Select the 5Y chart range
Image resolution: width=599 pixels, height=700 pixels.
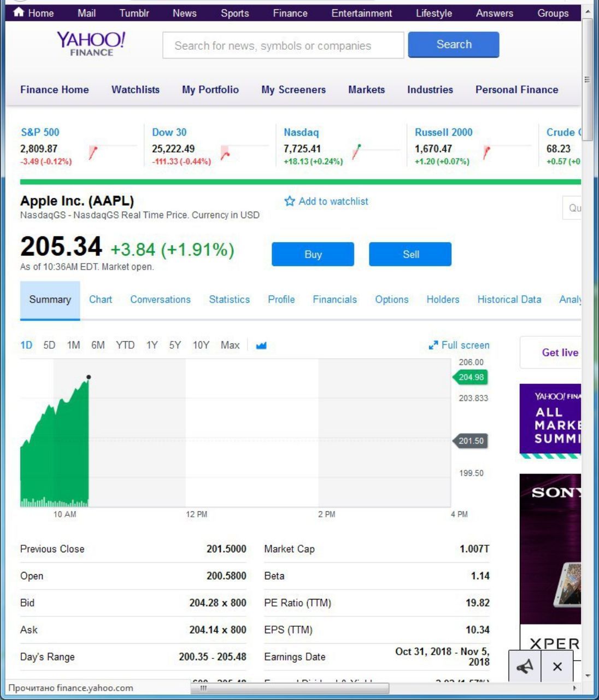coord(175,345)
